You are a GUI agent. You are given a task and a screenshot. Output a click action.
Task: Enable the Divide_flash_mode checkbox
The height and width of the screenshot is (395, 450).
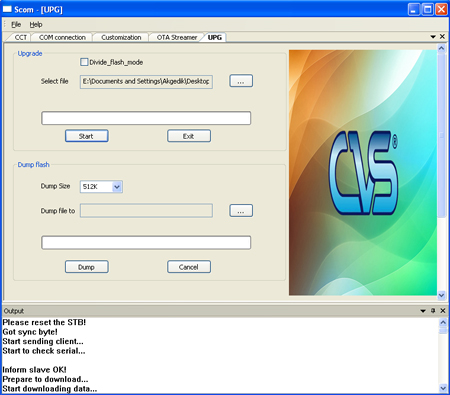84,62
